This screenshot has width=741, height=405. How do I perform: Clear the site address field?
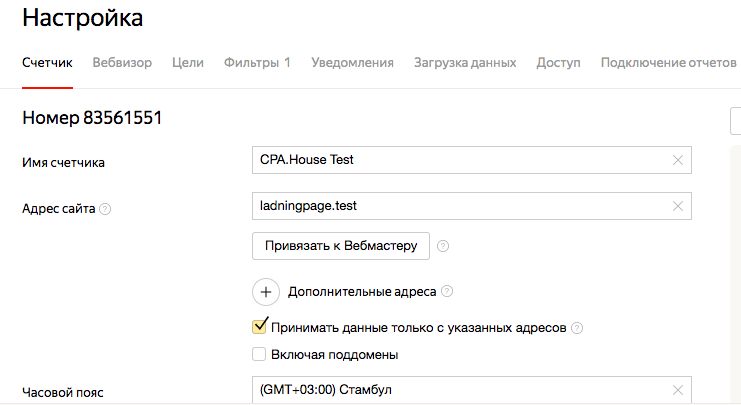[x=678, y=206]
